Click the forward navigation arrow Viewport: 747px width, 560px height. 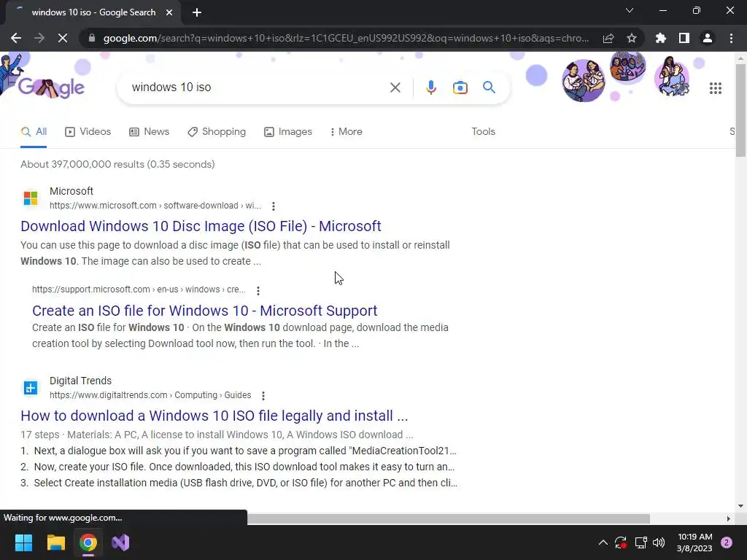[39, 38]
